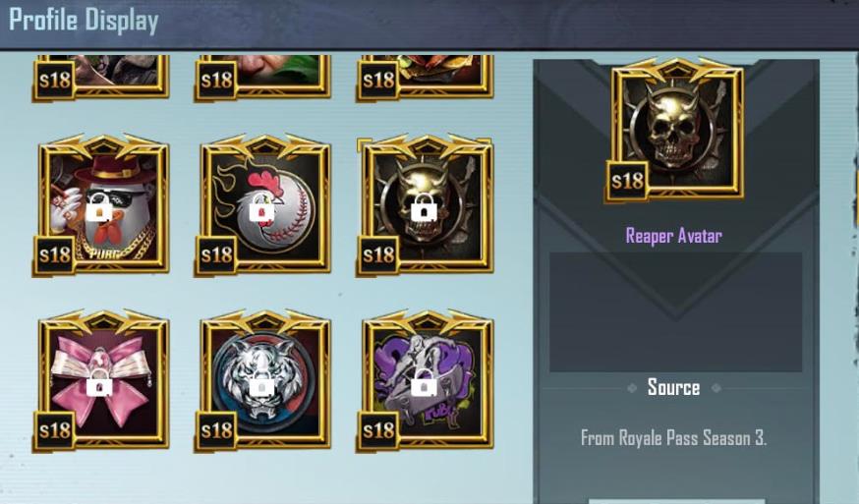Choose the purple graffiti avatar
This screenshot has height=504, width=859.
tap(426, 381)
